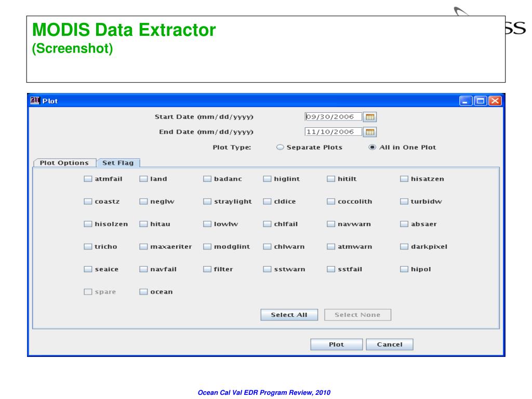Viewport: 532px width, 399px height.
Task: Switch to the Plot Options tab
Action: (64, 163)
